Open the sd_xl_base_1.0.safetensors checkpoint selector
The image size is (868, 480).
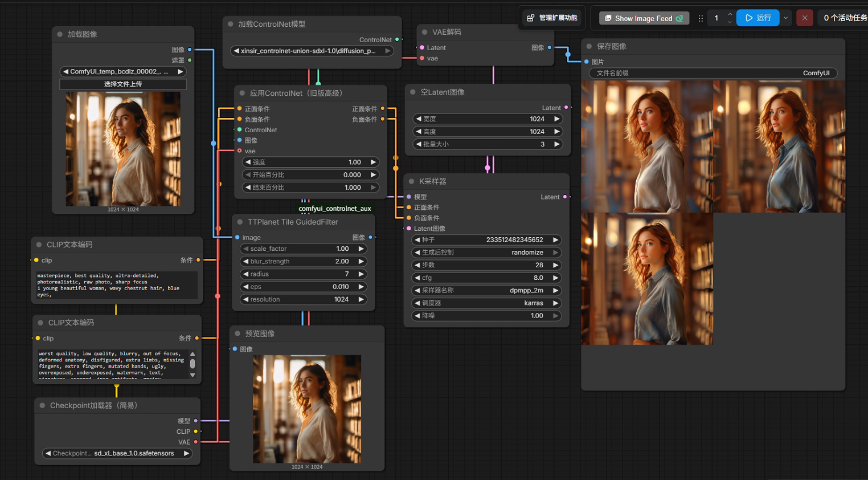tap(117, 453)
